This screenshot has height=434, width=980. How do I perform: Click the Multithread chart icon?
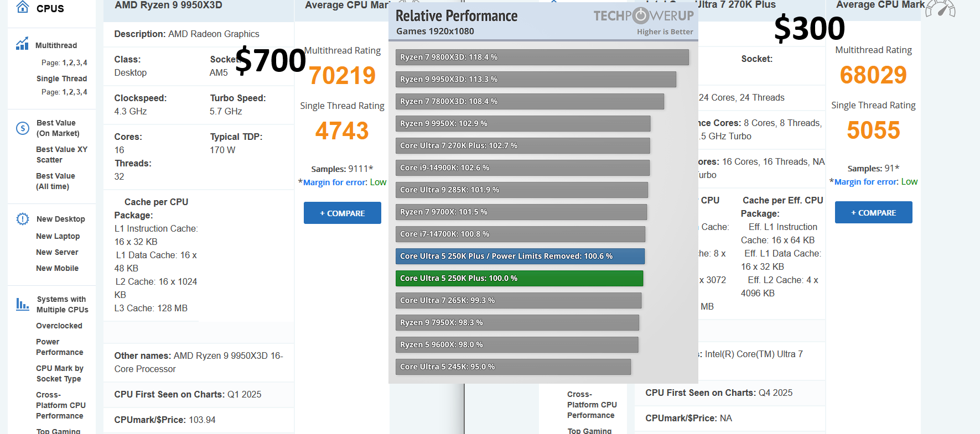(x=23, y=44)
